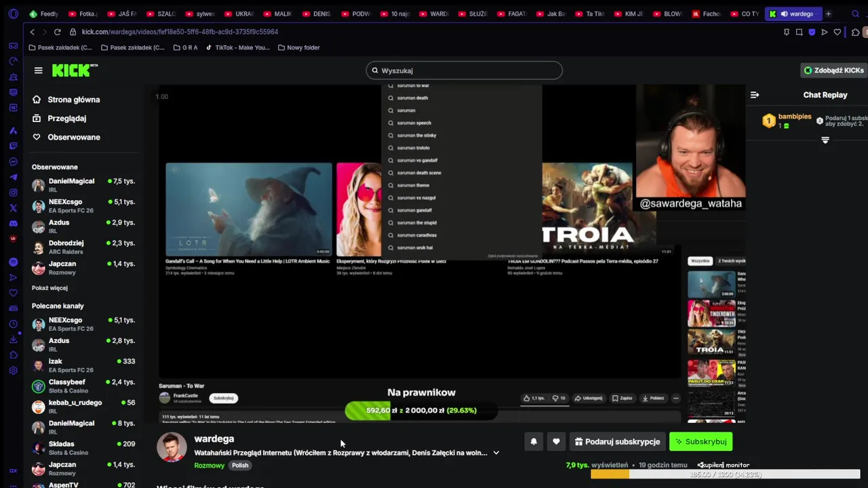Open Dobrodziej channel in Obserwowane list
Viewport: 868px width, 488px height.
[85, 247]
